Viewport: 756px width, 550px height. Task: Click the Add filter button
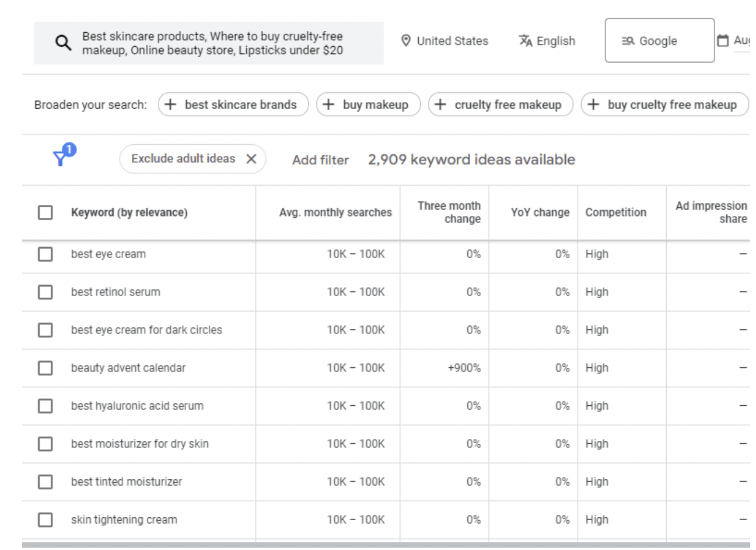click(320, 160)
